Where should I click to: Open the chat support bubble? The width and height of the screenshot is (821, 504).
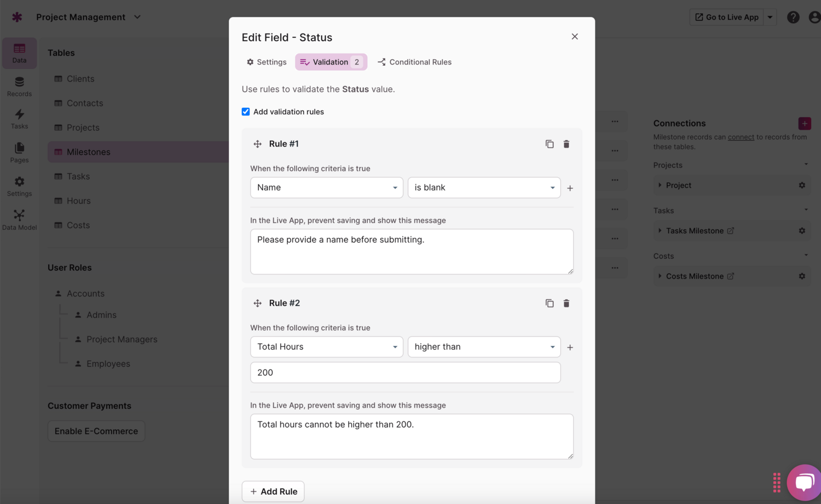click(x=803, y=482)
